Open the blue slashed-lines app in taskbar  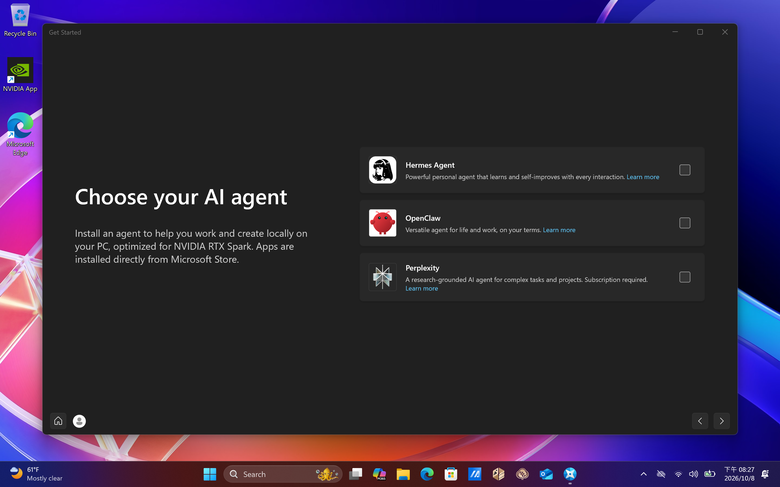click(475, 474)
